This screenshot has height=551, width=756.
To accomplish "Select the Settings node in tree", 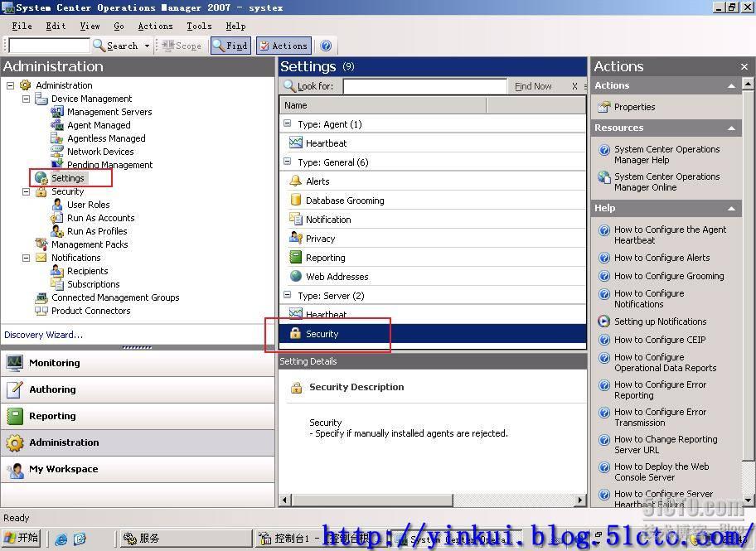I will coord(67,178).
